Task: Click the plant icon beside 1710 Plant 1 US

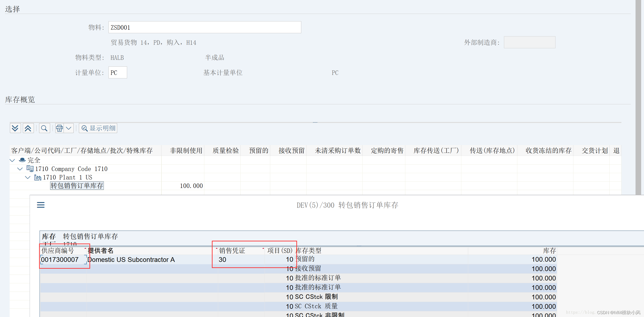Action: 37,177
